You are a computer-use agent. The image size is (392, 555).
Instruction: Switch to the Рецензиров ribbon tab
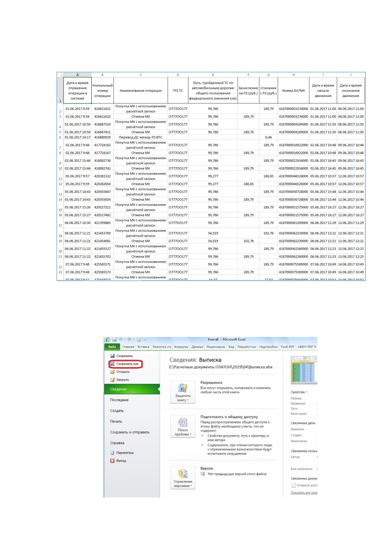click(x=215, y=347)
